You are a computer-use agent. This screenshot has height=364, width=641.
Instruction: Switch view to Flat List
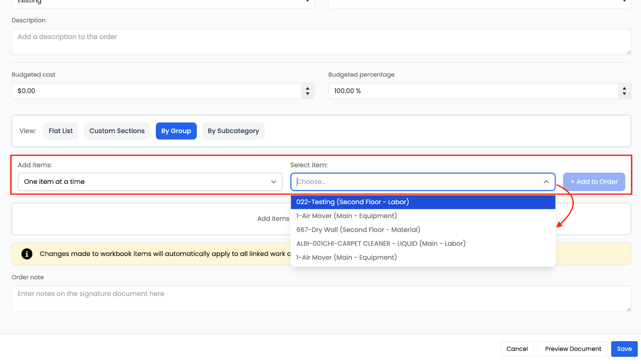pyautogui.click(x=61, y=131)
